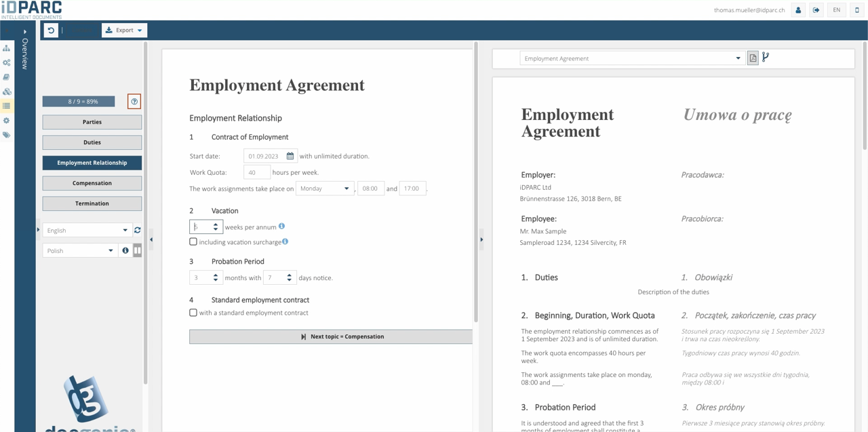Go to the Parties section
Viewport: 868px width, 432px height.
(92, 122)
